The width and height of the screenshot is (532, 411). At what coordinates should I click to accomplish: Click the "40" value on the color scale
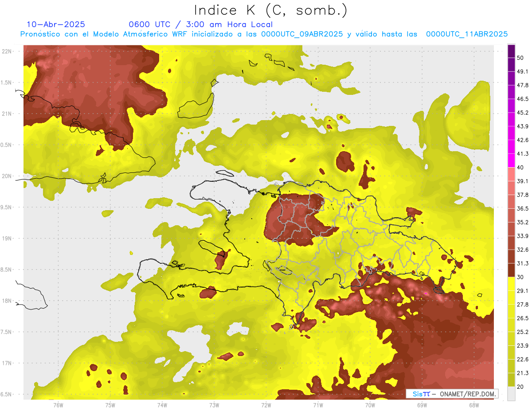(520, 168)
